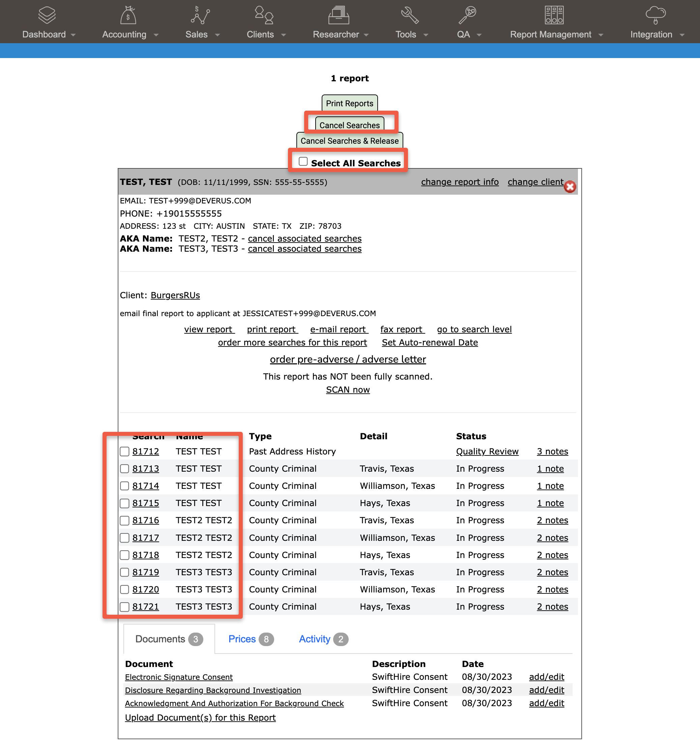The height and width of the screenshot is (751, 700).
Task: Enable the checkbox for search 81718
Action: point(125,555)
